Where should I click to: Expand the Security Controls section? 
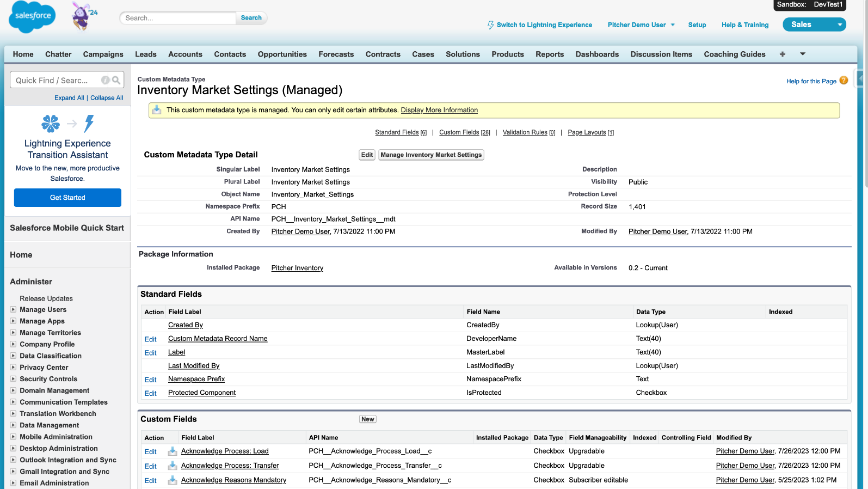[x=13, y=379]
